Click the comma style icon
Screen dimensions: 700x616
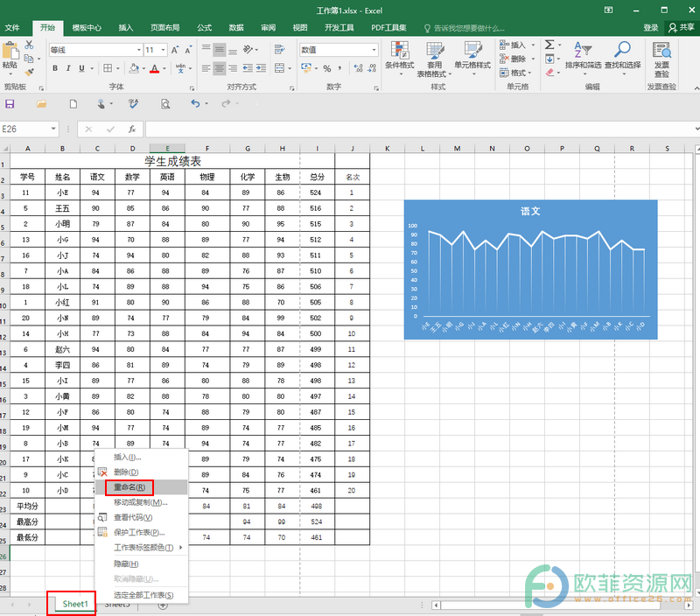(x=340, y=68)
